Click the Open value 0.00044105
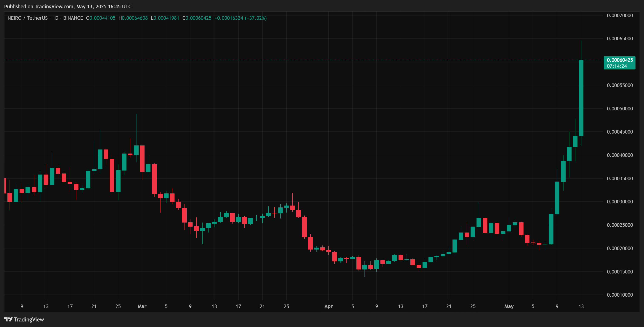 (102, 18)
